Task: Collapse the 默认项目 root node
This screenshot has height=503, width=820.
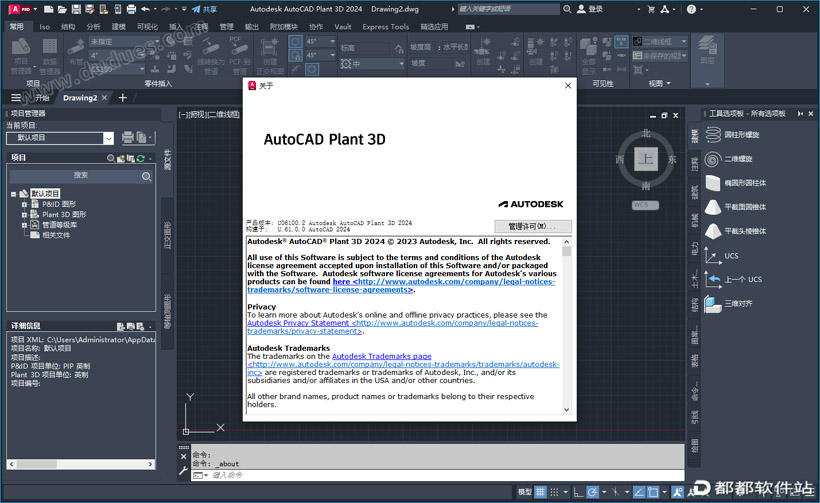Action: 14,194
